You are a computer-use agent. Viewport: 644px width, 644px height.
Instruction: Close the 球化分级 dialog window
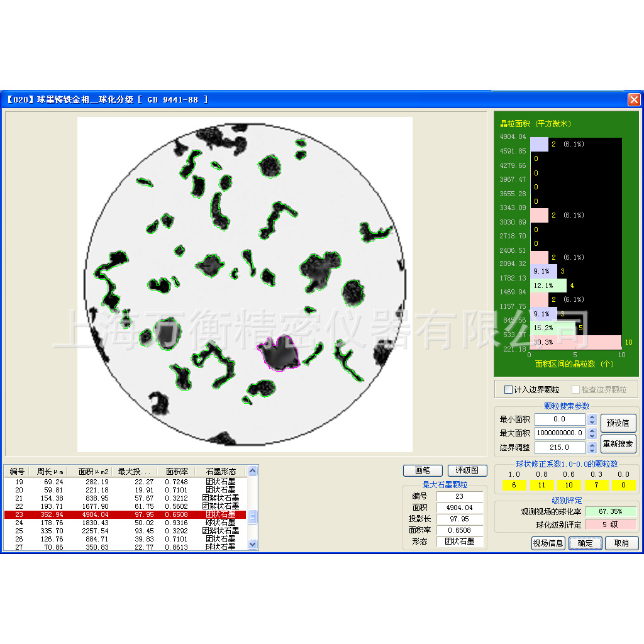point(633,99)
